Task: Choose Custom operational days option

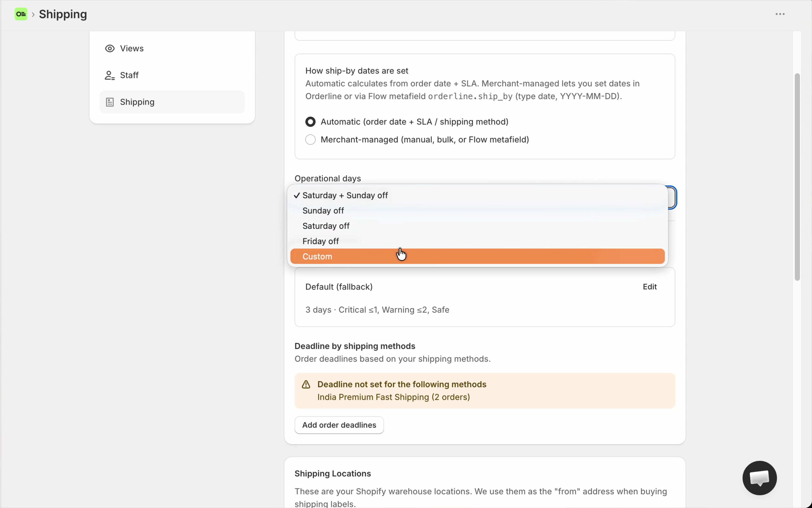Action: click(477, 256)
